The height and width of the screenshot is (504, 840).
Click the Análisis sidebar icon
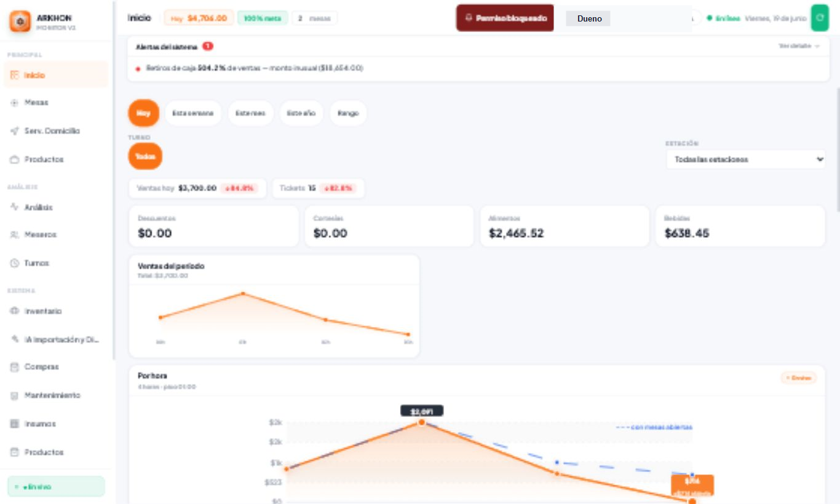pyautogui.click(x=15, y=207)
